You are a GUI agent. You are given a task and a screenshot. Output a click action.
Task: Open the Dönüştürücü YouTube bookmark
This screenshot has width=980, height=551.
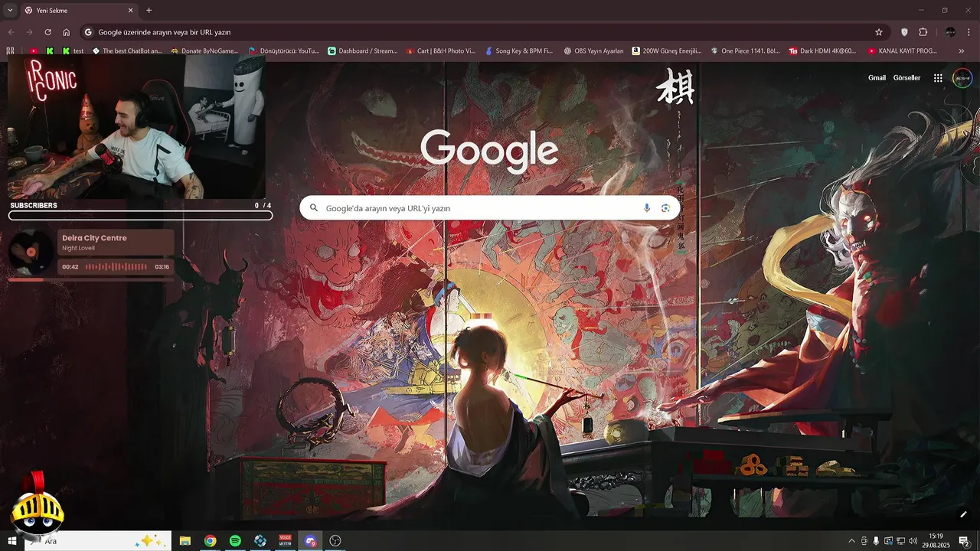(x=283, y=51)
